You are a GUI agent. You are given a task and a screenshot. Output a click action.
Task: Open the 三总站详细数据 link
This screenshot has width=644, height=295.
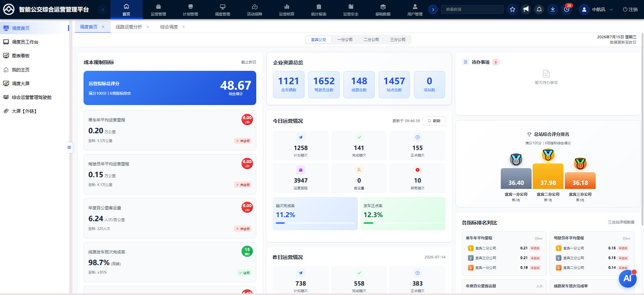pos(621,222)
